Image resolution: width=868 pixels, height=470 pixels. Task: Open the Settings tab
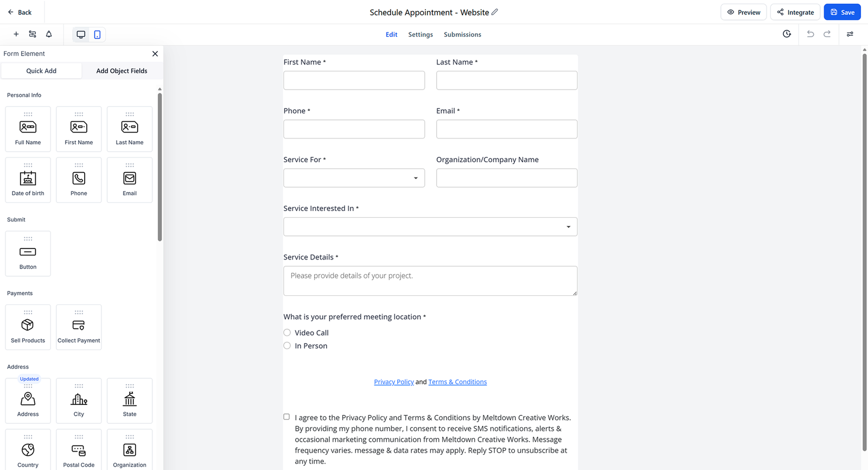[x=420, y=35]
